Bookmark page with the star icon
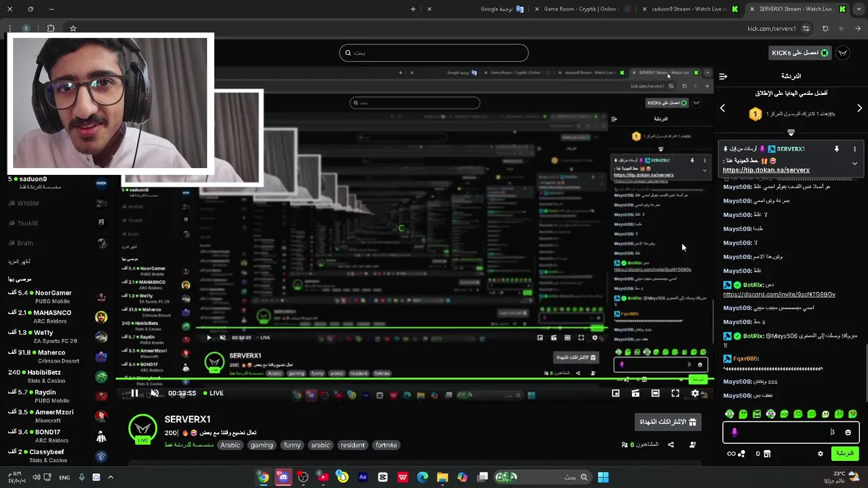 pyautogui.click(x=73, y=28)
